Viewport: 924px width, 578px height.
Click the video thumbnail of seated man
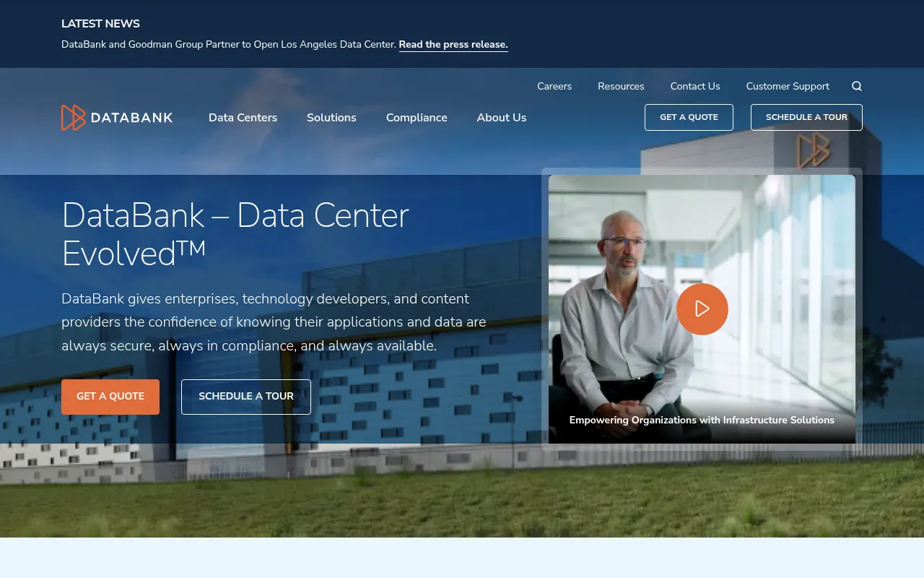tap(702, 309)
